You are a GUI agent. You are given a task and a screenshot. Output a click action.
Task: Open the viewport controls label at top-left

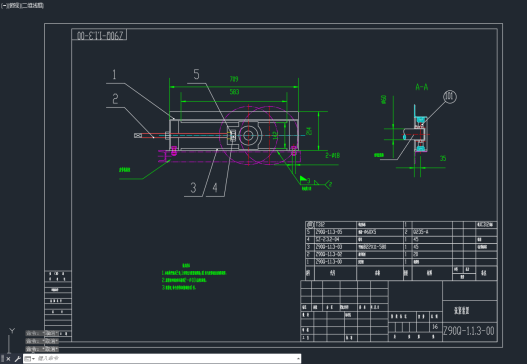[x=23, y=6]
